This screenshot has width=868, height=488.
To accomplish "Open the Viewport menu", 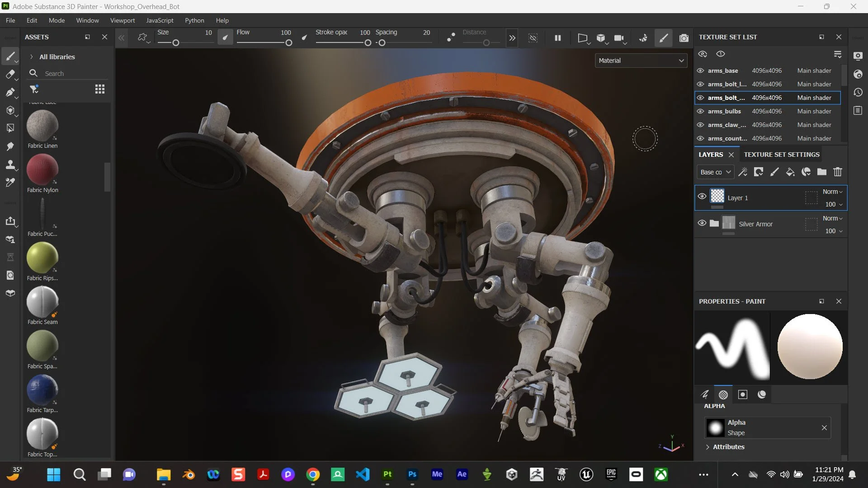I will [x=122, y=20].
